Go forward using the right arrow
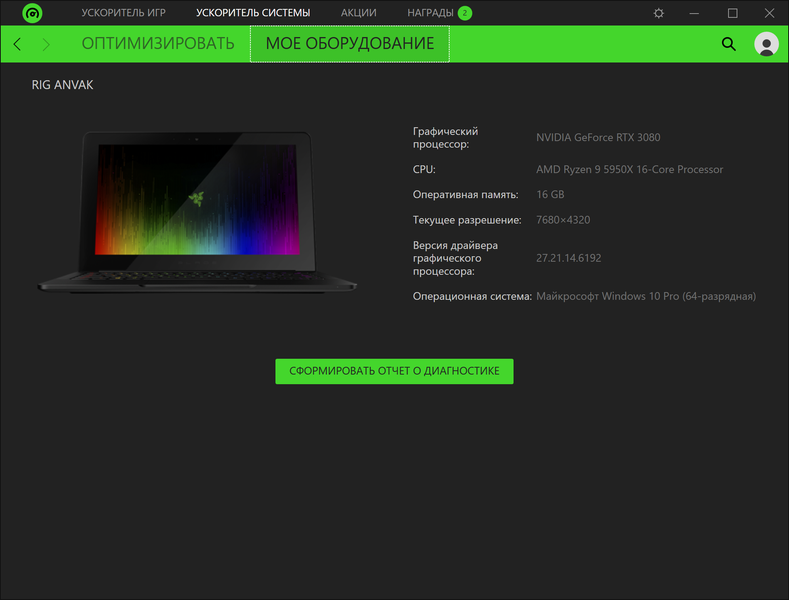 pyautogui.click(x=46, y=44)
